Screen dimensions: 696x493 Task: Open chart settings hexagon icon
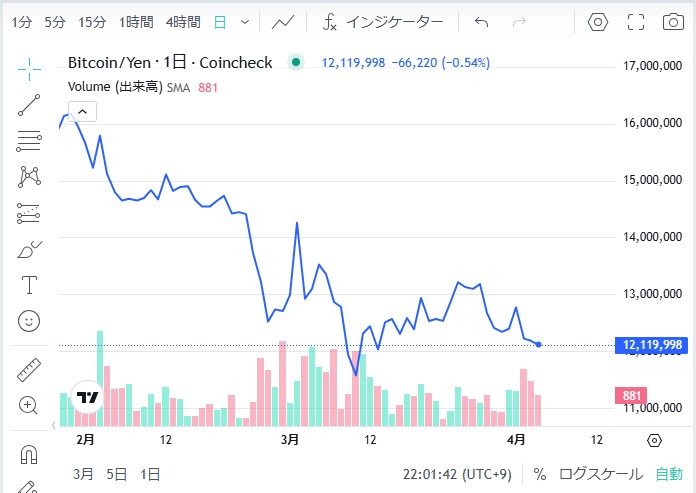point(598,21)
